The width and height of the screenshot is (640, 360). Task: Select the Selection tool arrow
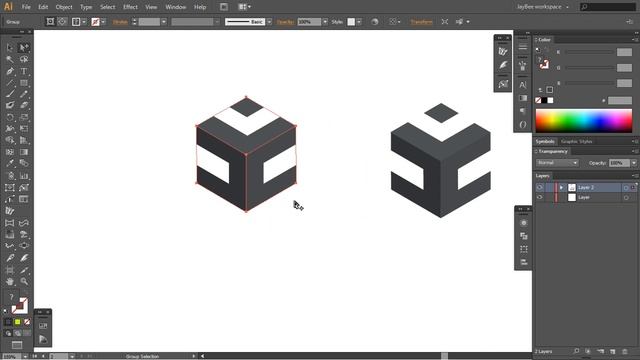tap(10, 48)
